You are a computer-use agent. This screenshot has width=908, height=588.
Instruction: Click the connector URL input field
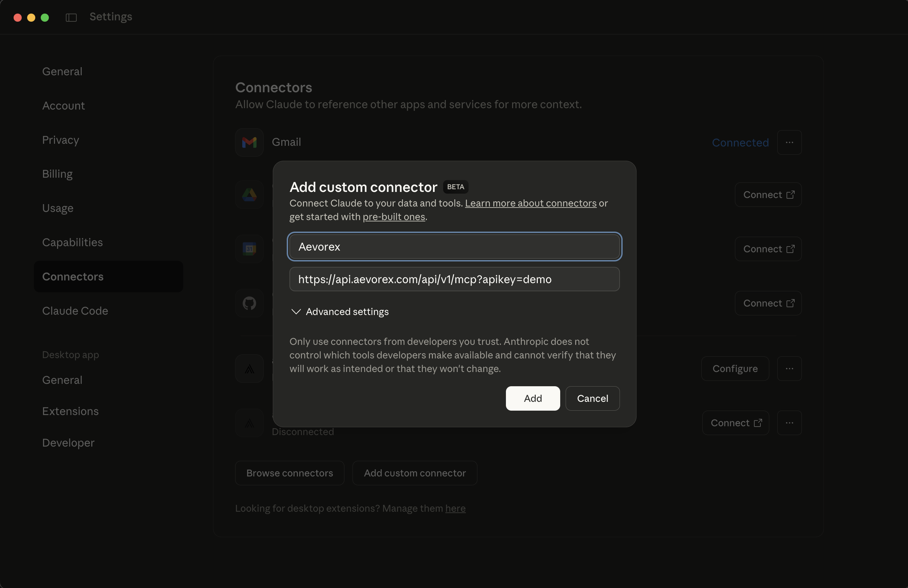point(454,279)
